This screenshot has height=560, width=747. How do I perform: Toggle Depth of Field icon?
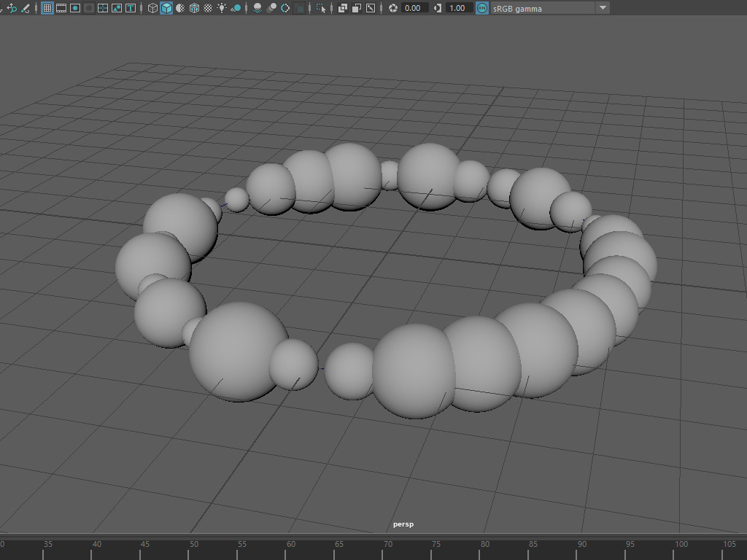coord(298,8)
